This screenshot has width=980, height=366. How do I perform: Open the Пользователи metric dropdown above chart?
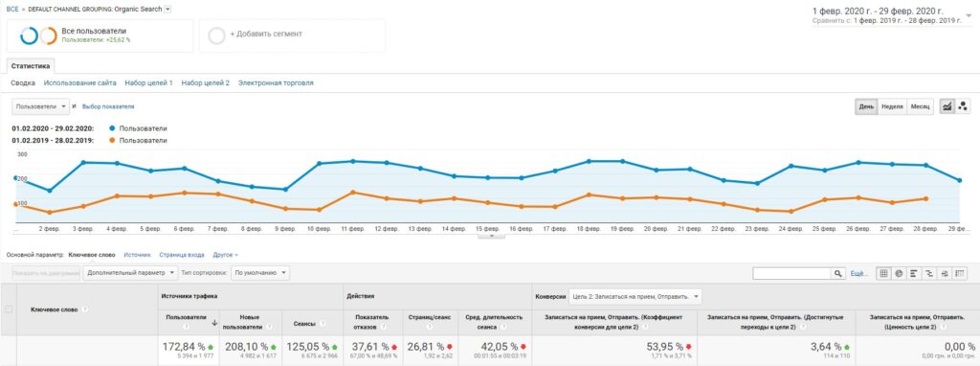tap(41, 106)
